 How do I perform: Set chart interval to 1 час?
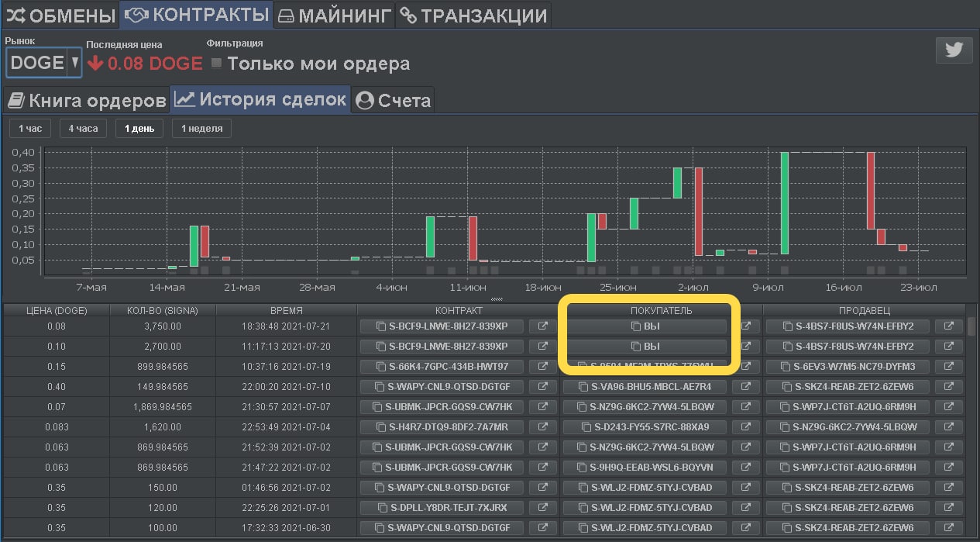[30, 129]
